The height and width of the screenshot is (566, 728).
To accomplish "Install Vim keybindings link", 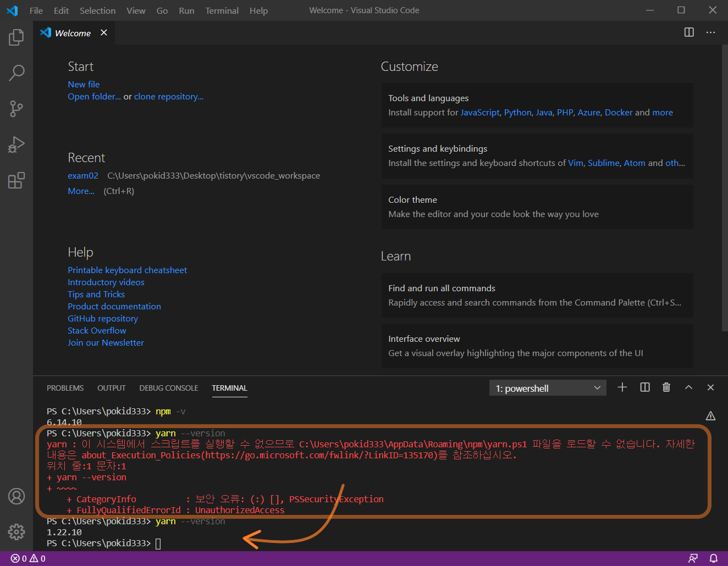I will (575, 163).
